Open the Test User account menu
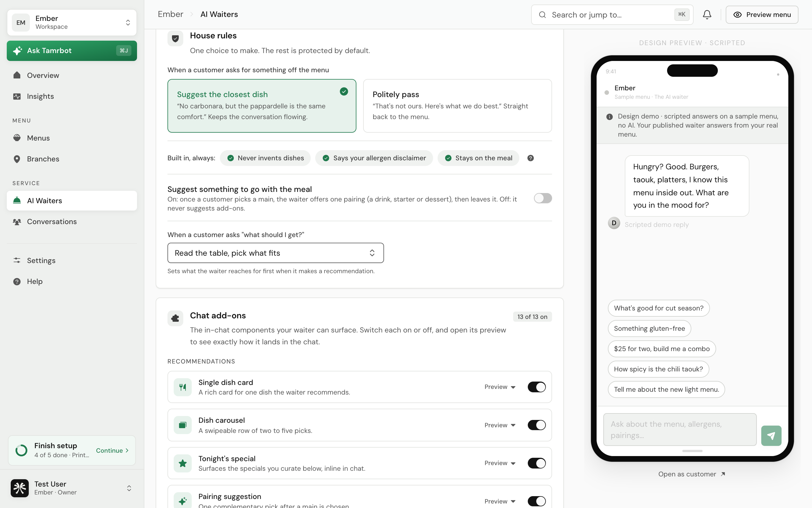Image resolution: width=812 pixels, height=508 pixels. [72, 488]
